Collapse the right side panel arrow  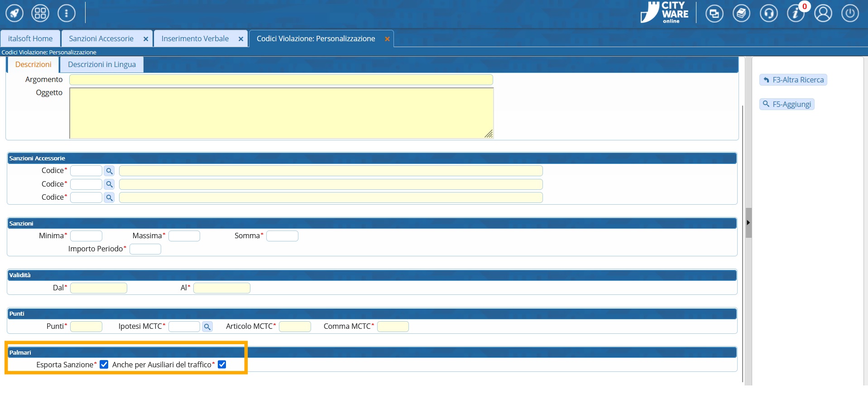pyautogui.click(x=748, y=222)
